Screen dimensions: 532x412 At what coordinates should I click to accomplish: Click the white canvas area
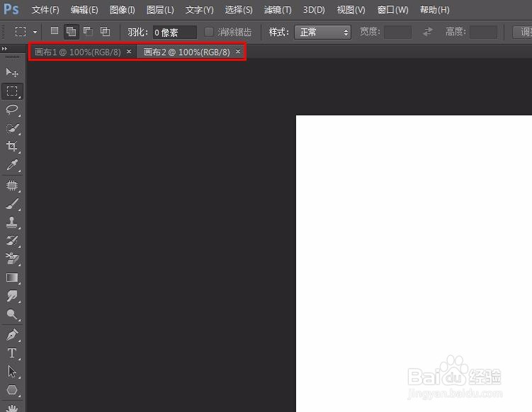point(414,263)
